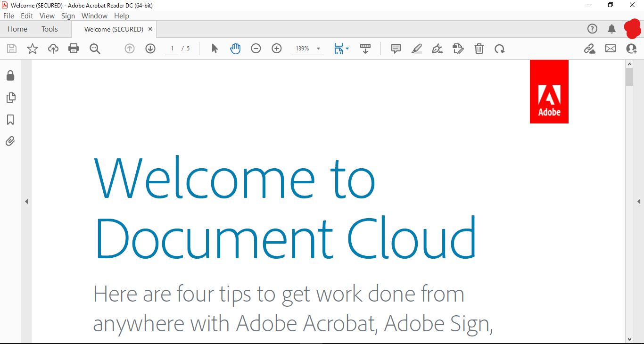Add a sticky note comment

click(396, 49)
